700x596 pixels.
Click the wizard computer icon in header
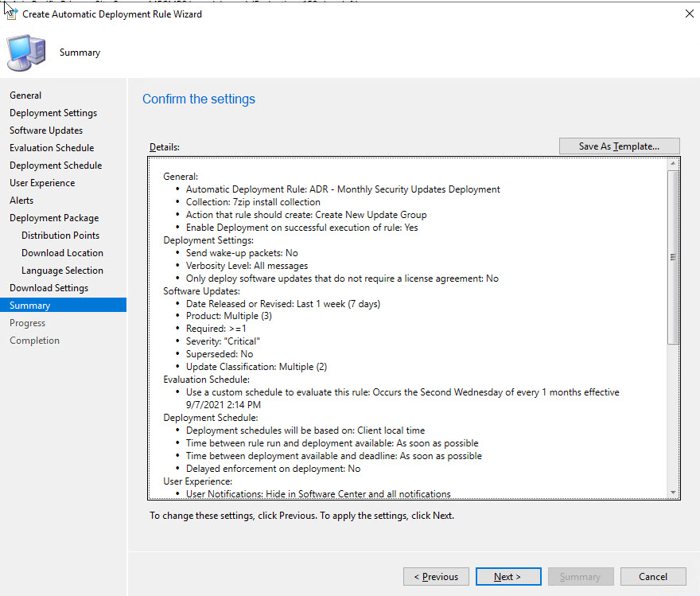tap(26, 53)
